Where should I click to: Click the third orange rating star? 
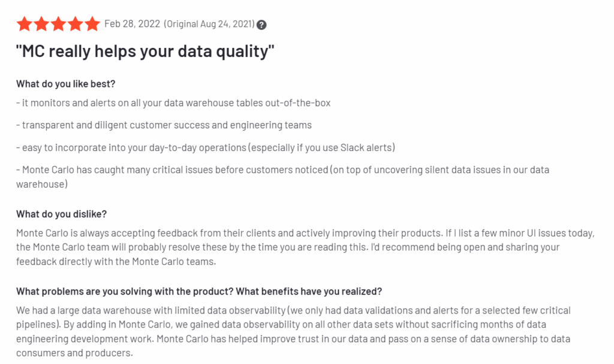point(58,24)
